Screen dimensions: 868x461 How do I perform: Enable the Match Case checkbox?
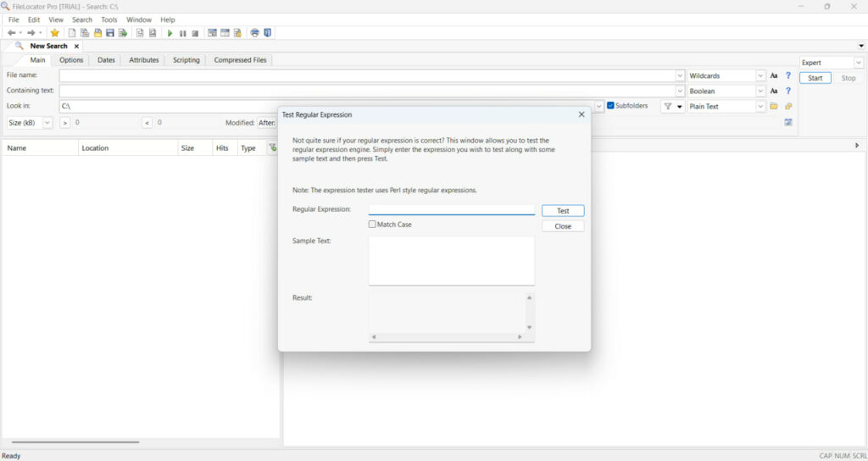(x=372, y=225)
